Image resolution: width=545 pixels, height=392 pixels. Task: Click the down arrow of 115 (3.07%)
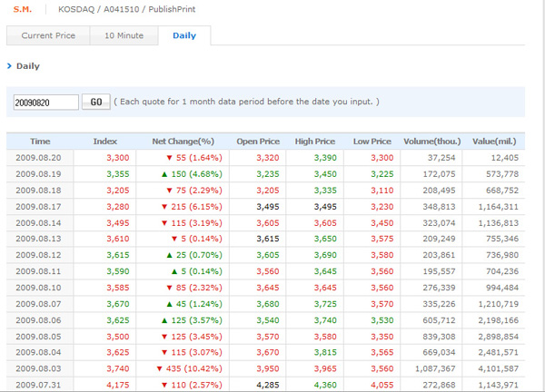click(x=164, y=353)
